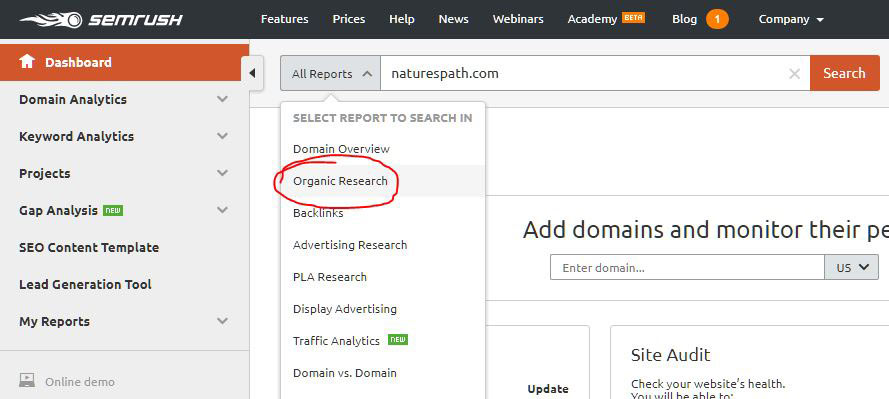Open the Academy page
The image size is (889, 399).
tap(592, 19)
